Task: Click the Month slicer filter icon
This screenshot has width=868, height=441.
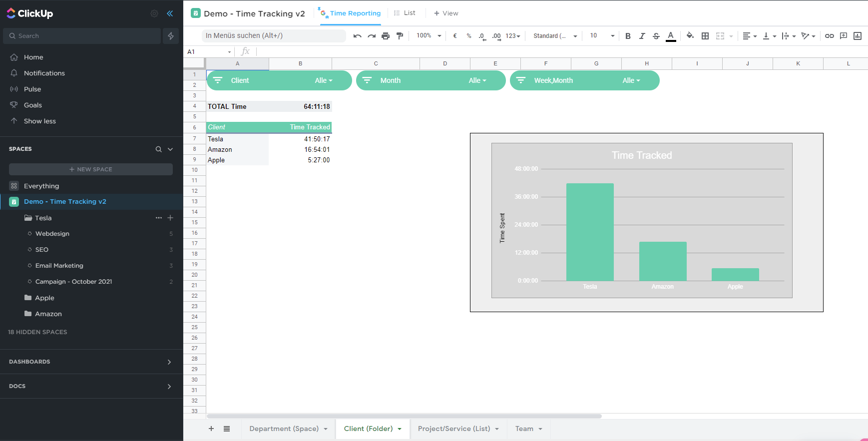Action: [x=367, y=80]
